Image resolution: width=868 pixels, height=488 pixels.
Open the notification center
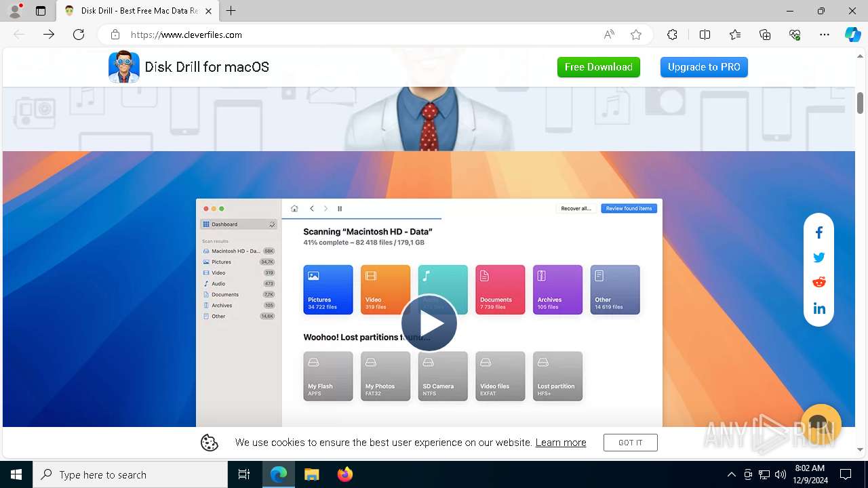(x=846, y=474)
